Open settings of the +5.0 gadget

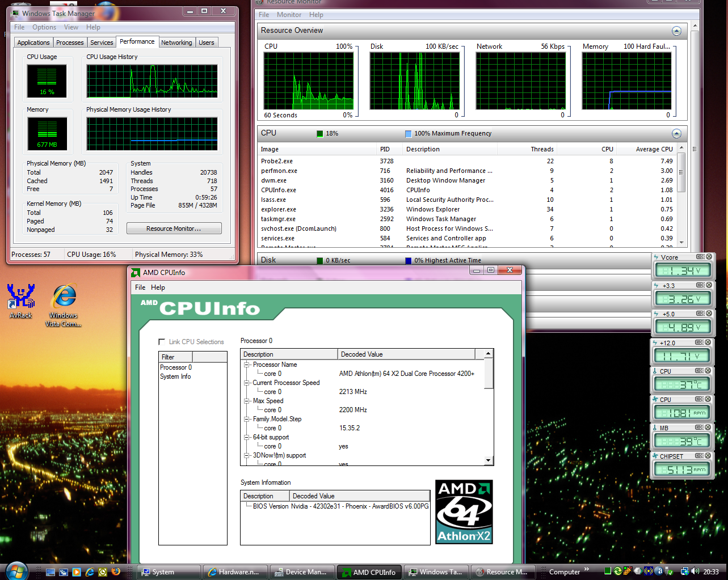700,314
